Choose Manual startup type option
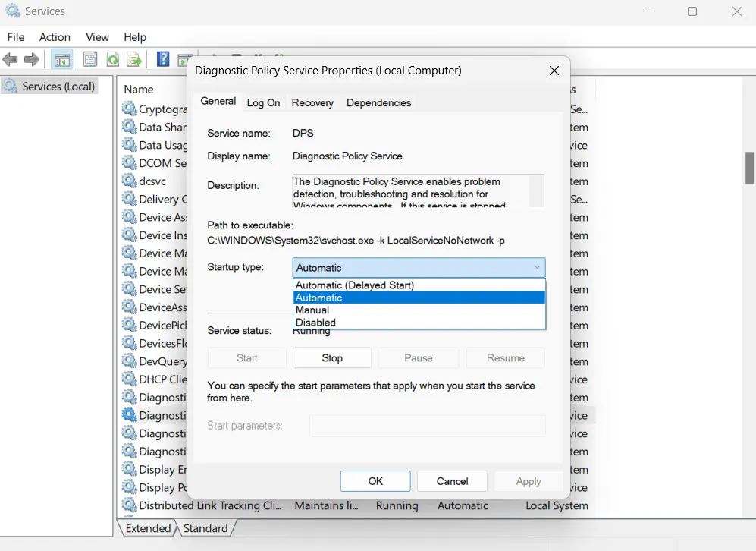This screenshot has width=756, height=551. coord(419,310)
